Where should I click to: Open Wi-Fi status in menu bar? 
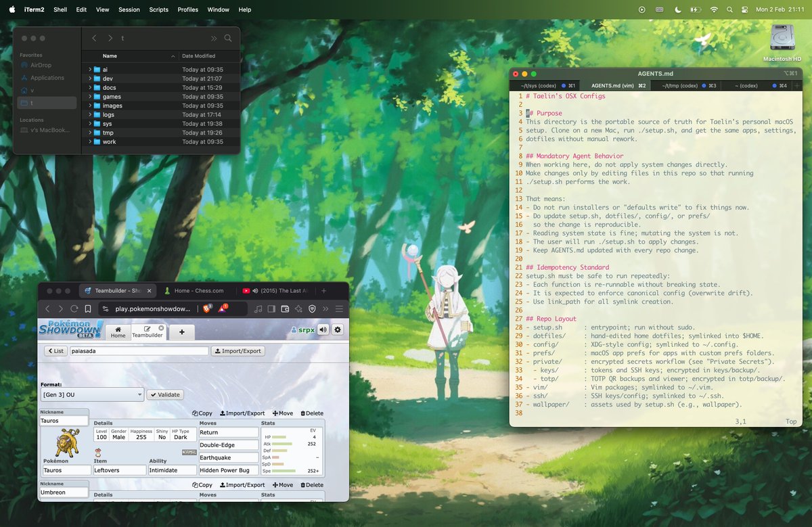coord(714,9)
